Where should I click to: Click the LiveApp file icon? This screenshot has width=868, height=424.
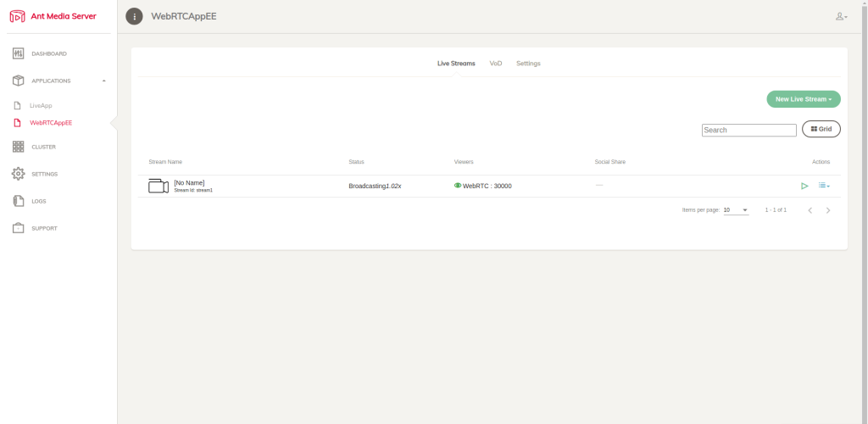coord(17,105)
